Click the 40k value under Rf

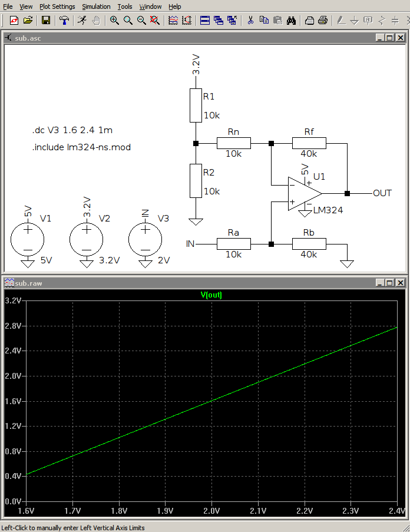(x=309, y=154)
